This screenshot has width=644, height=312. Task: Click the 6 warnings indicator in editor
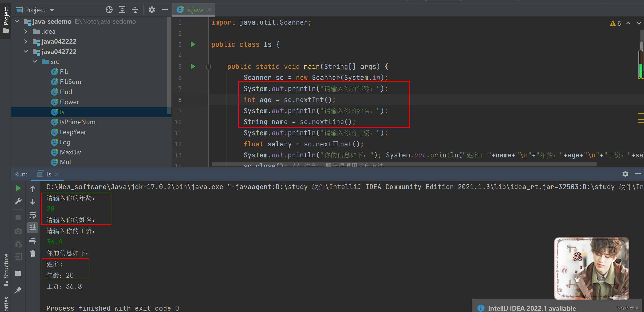point(616,23)
